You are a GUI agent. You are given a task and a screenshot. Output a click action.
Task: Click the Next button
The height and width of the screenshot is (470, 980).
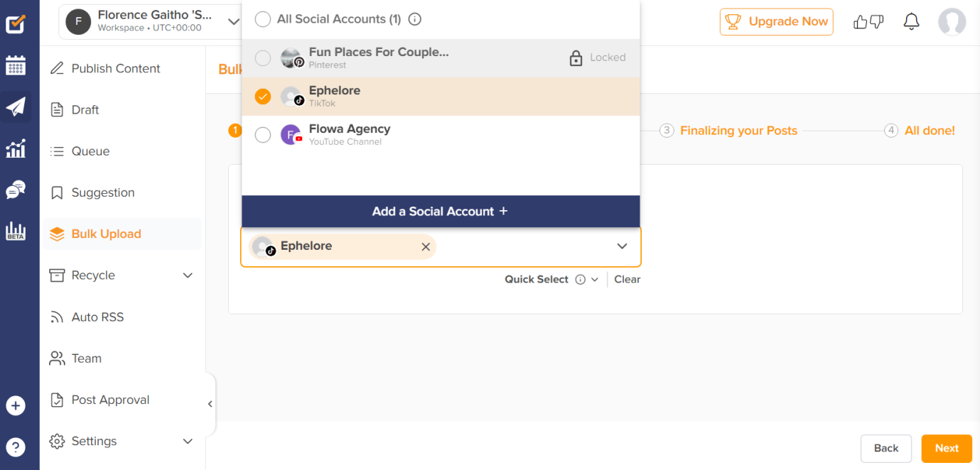tap(947, 448)
